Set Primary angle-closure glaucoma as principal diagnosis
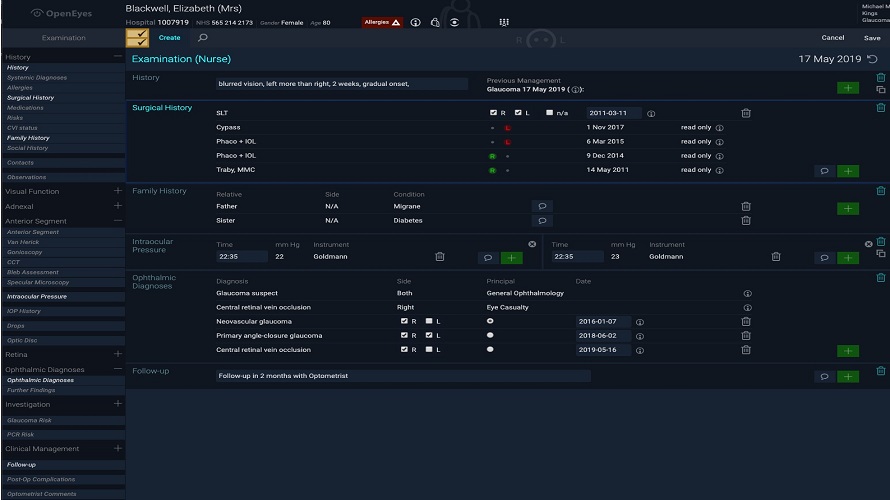The width and height of the screenshot is (890, 500). [x=490, y=336]
